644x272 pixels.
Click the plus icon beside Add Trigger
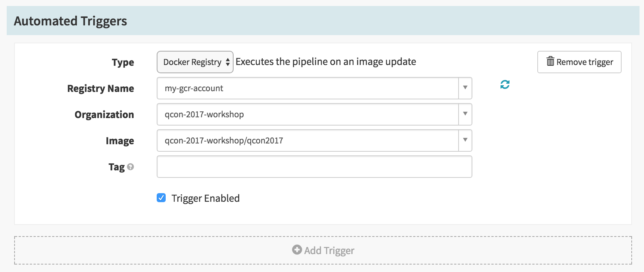(x=297, y=250)
